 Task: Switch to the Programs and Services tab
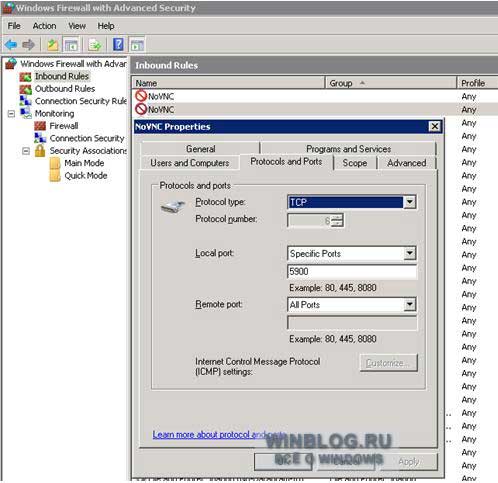click(x=348, y=149)
